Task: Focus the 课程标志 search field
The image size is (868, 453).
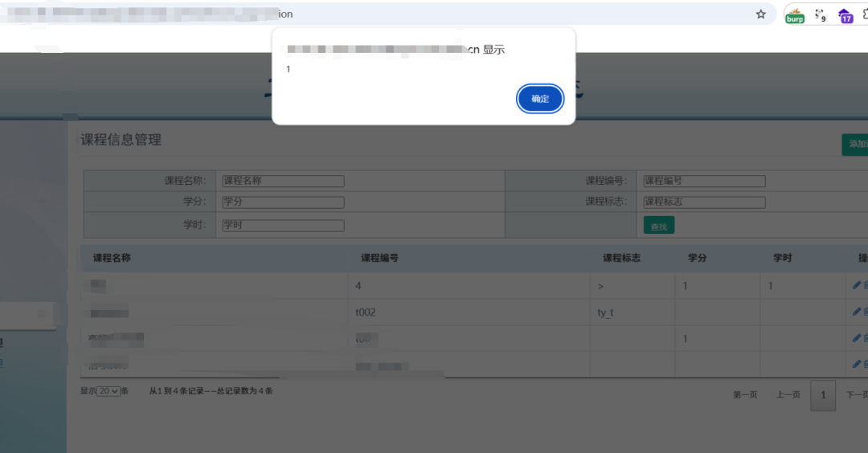Action: 704,202
